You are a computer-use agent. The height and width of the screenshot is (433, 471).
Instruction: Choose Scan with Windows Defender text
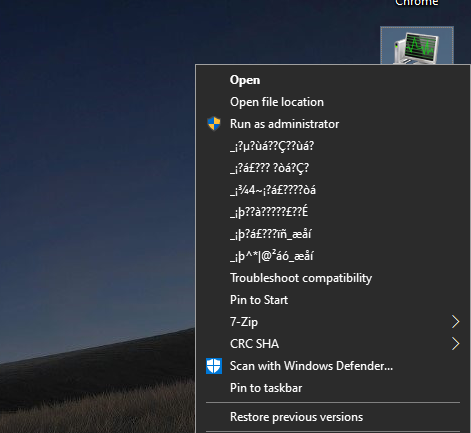tap(311, 366)
